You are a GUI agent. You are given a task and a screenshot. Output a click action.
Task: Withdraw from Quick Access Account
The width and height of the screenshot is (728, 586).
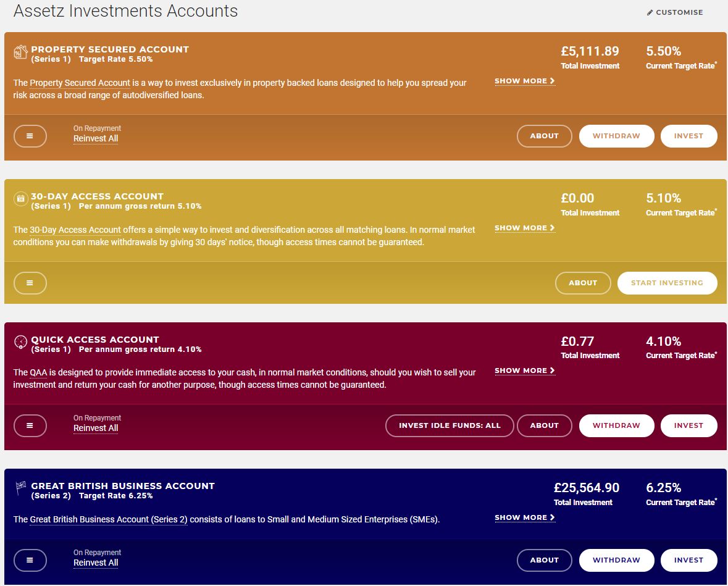point(617,426)
